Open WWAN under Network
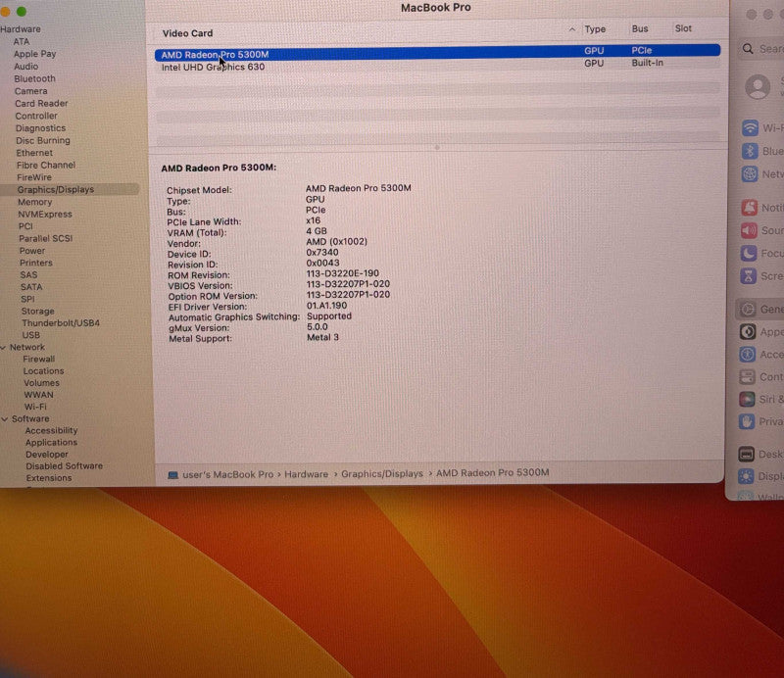The image size is (784, 678). (x=39, y=395)
